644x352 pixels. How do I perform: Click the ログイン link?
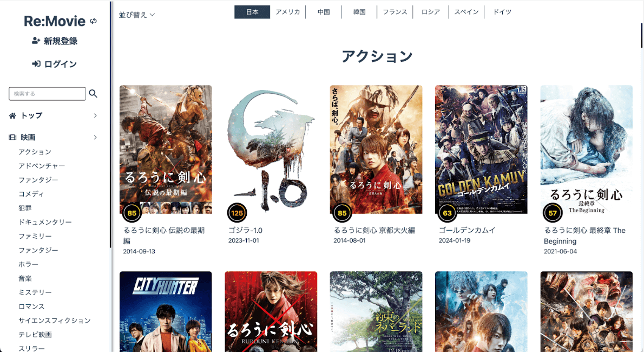tap(61, 64)
